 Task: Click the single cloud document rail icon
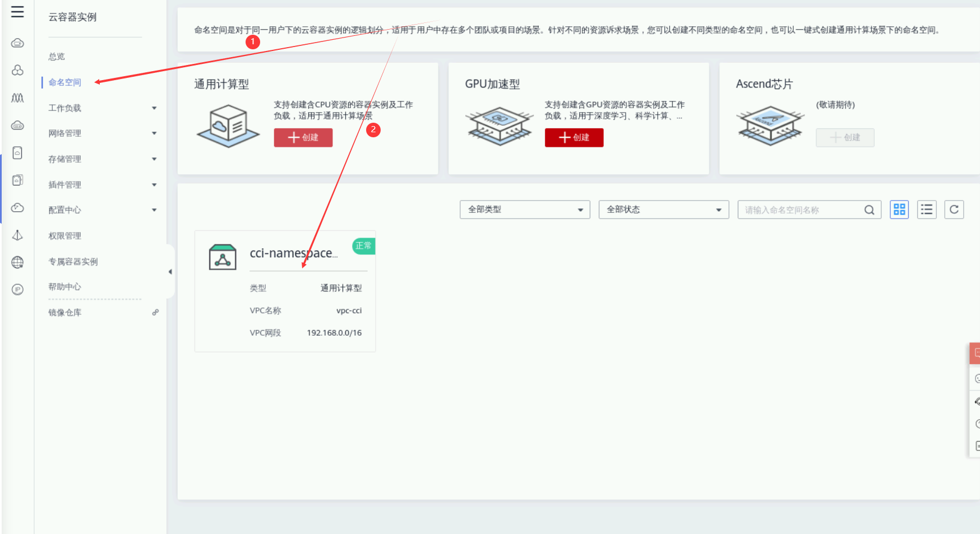(x=17, y=153)
